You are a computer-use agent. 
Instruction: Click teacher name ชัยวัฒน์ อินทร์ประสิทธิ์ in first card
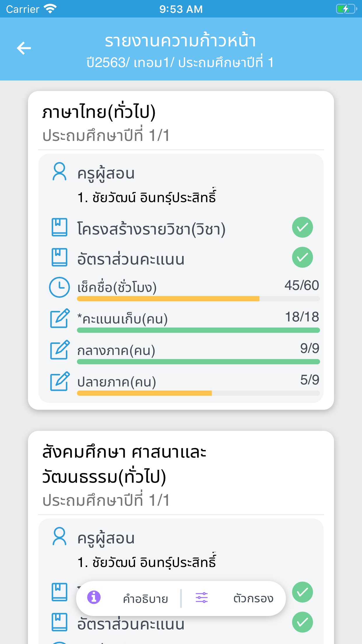pyautogui.click(x=147, y=197)
